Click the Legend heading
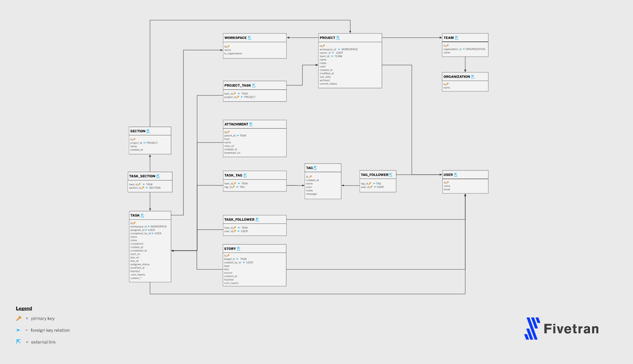Image resolution: width=633 pixels, height=364 pixels. coord(24,308)
